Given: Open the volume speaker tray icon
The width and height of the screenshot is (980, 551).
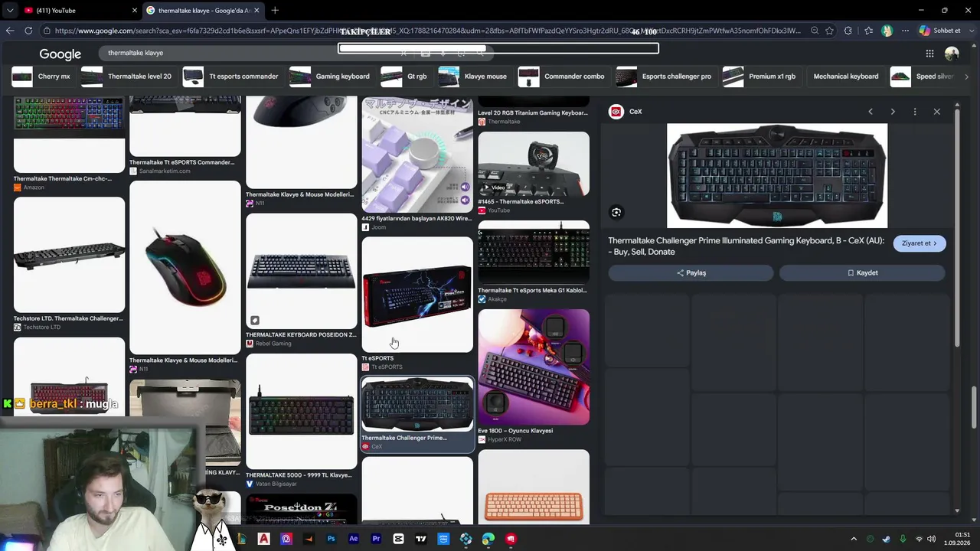Looking at the screenshot, I should point(933,539).
